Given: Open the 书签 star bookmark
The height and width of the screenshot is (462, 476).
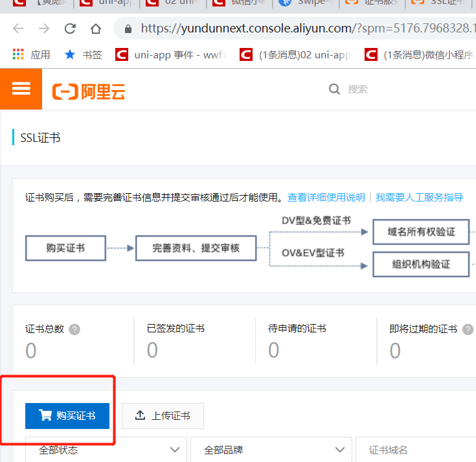Looking at the screenshot, I should coord(83,54).
